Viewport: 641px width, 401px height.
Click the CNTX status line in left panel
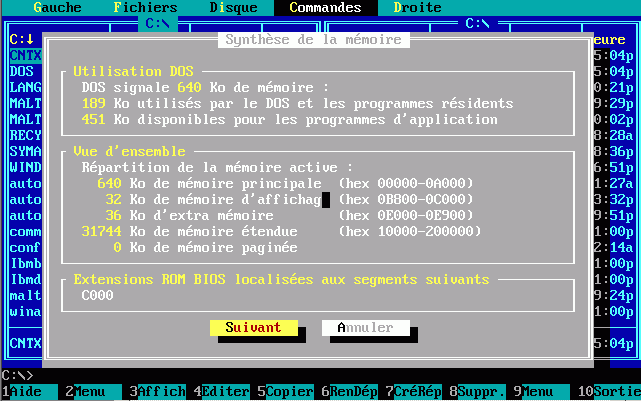click(25, 343)
